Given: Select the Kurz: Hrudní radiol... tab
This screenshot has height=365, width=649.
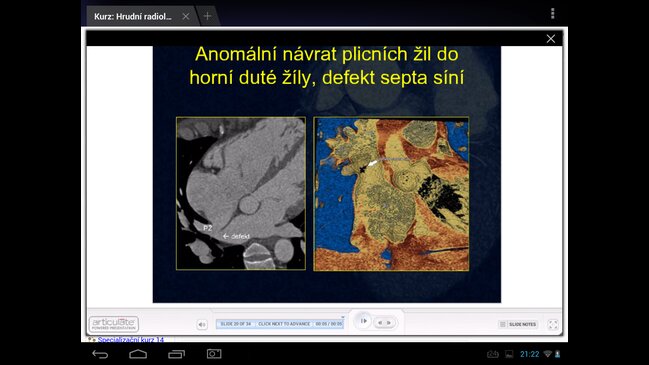Looking at the screenshot, I should [132, 17].
